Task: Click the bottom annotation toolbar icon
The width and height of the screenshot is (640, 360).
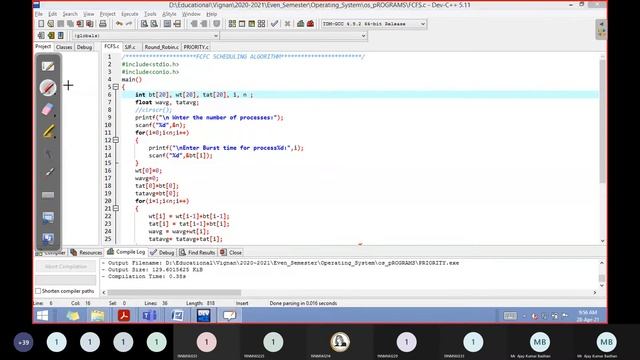Action: point(48,238)
